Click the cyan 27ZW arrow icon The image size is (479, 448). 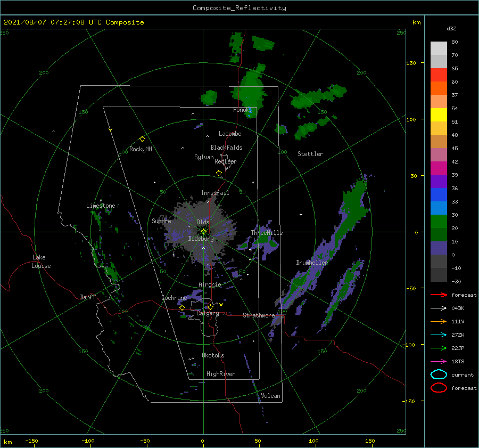(439, 335)
